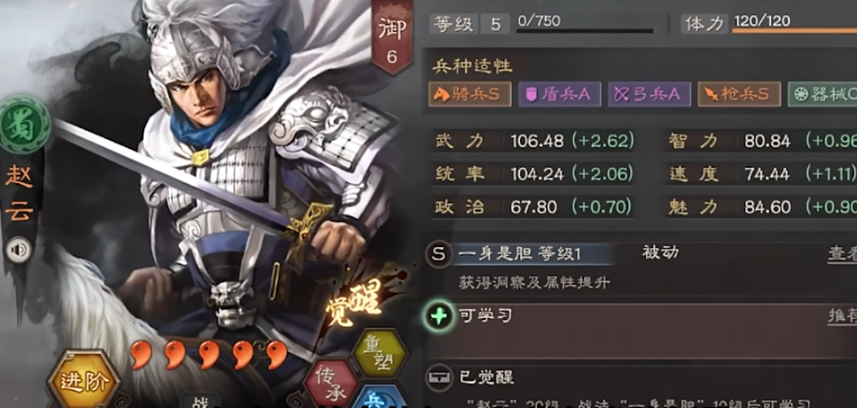
Task: Tap the green 蜀 faction emblem
Action: [24, 125]
